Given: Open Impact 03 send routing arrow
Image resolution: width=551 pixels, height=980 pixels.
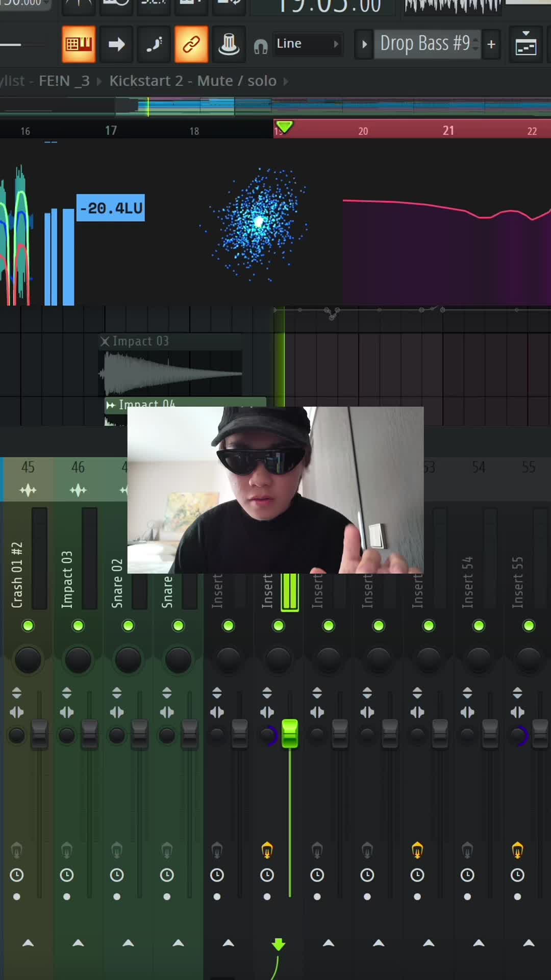Looking at the screenshot, I should coord(78,943).
